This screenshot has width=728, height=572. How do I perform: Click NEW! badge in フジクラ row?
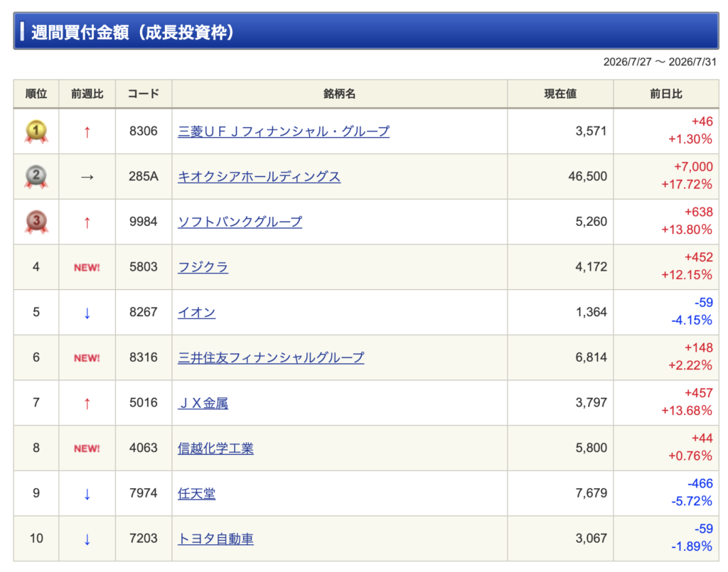pyautogui.click(x=87, y=268)
